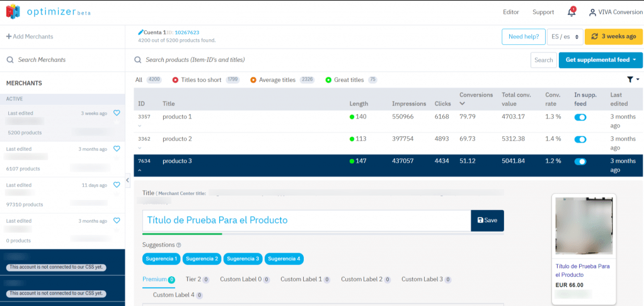Viewport: 644px width, 306px height.
Task: Click the product search field
Action: click(x=331, y=60)
